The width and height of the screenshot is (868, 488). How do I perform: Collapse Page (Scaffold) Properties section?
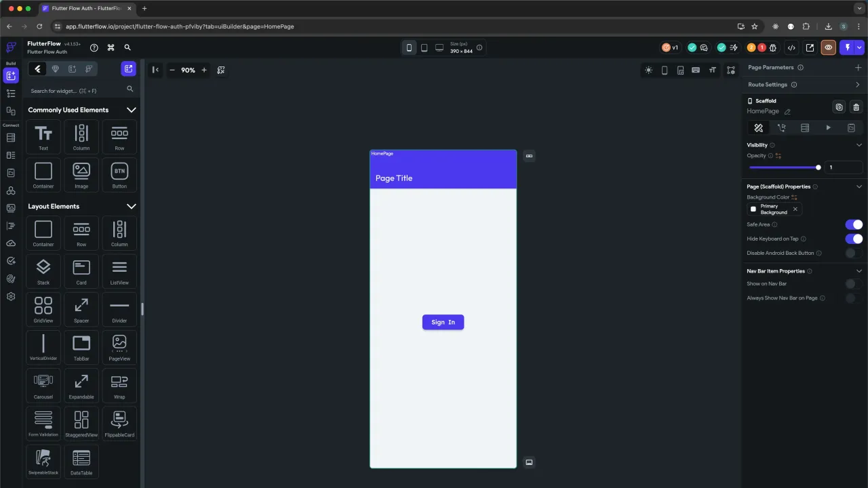859,186
